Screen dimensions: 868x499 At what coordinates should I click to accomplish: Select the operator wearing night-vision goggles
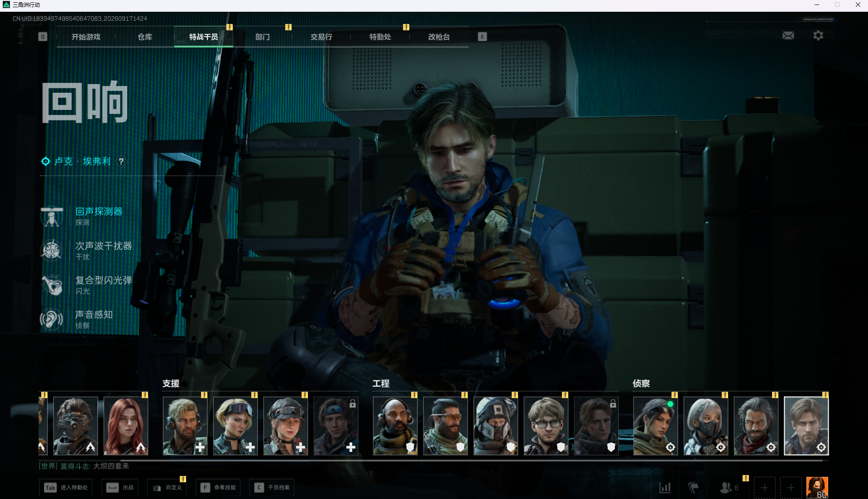76,426
